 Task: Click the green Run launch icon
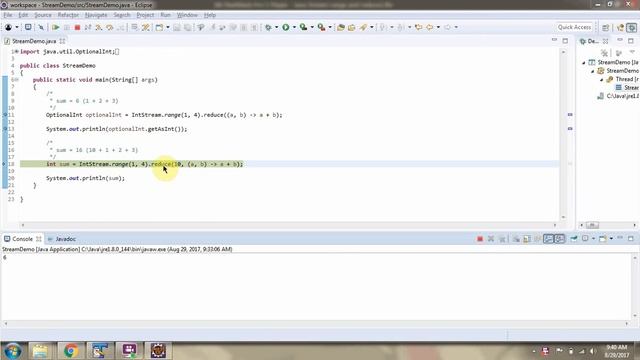[x=286, y=27]
